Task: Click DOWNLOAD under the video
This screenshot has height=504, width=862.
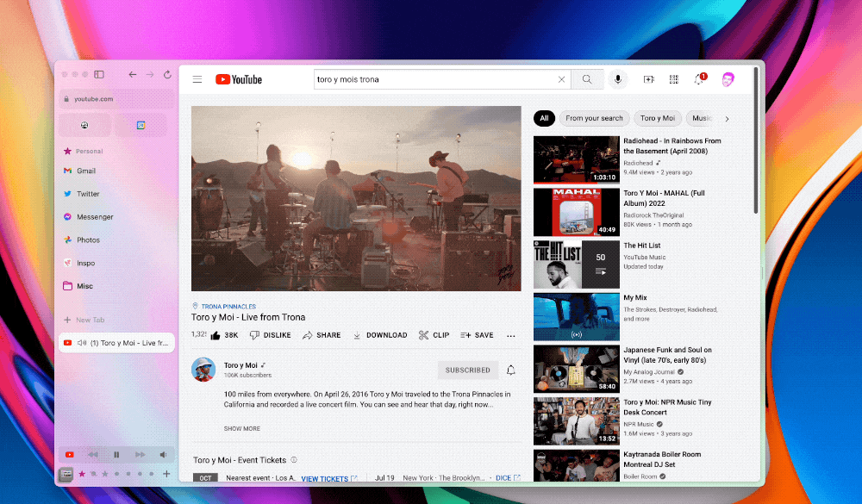Action: [x=380, y=335]
